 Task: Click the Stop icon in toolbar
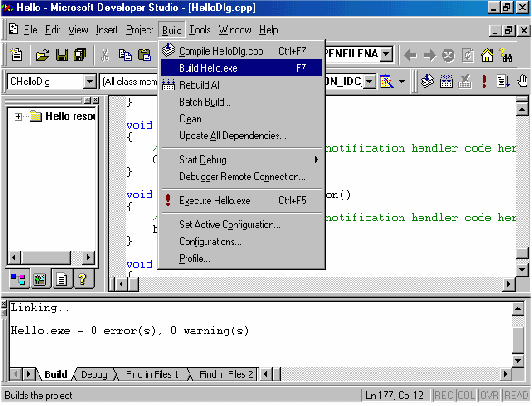pyautogui.click(x=448, y=55)
